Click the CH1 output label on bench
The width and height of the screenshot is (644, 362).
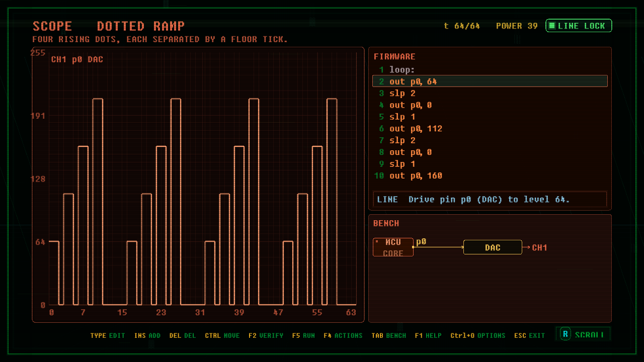tap(539, 247)
